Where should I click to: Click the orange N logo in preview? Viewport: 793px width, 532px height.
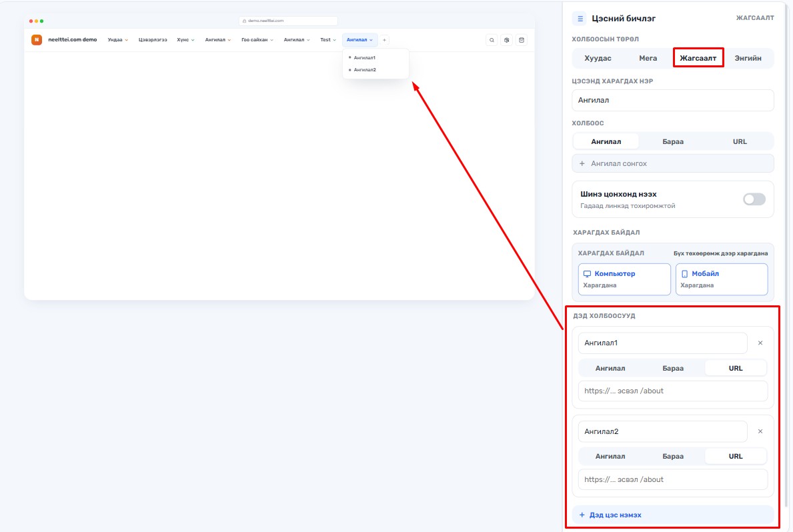coord(37,39)
